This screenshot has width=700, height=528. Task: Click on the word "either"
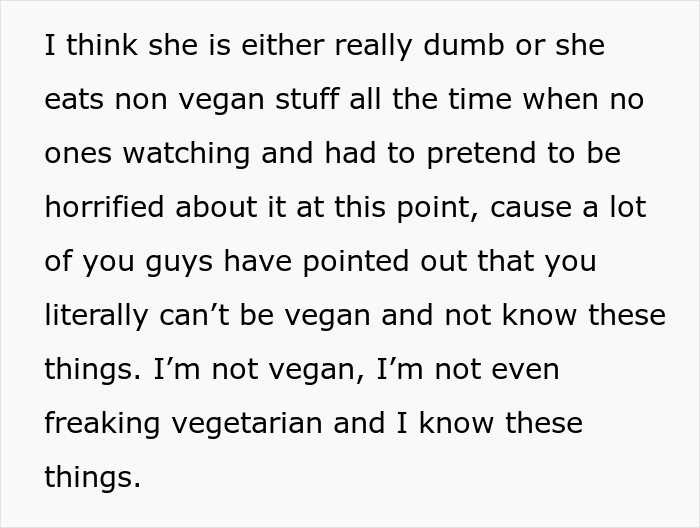[283, 45]
